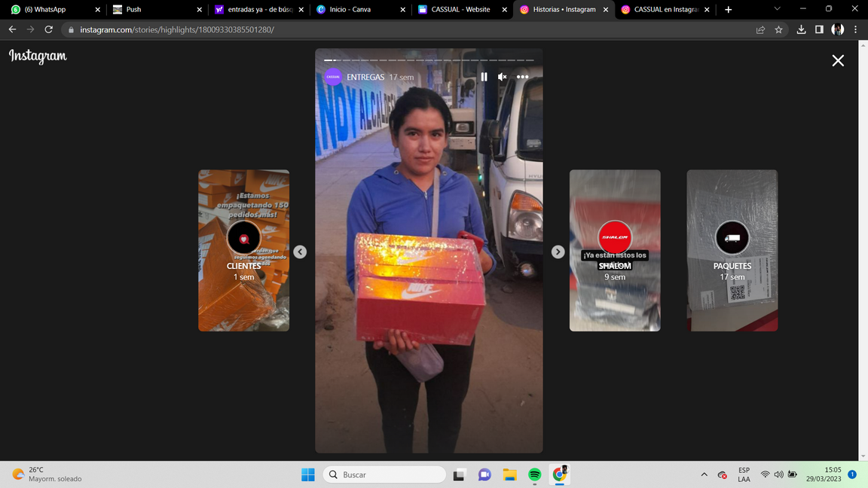This screenshot has width=868, height=488.
Task: Open the CLIENTES highlight thumbnail
Action: [243, 250]
